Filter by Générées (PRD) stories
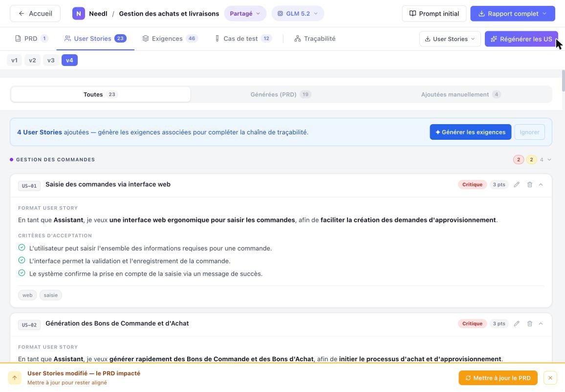 pos(281,94)
